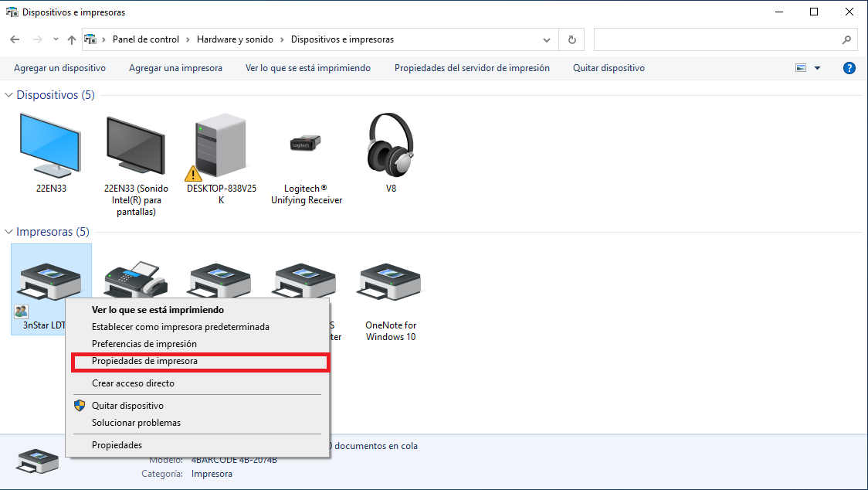Click the change view layout icon
Screen dimensions: 868x490
pos(801,67)
